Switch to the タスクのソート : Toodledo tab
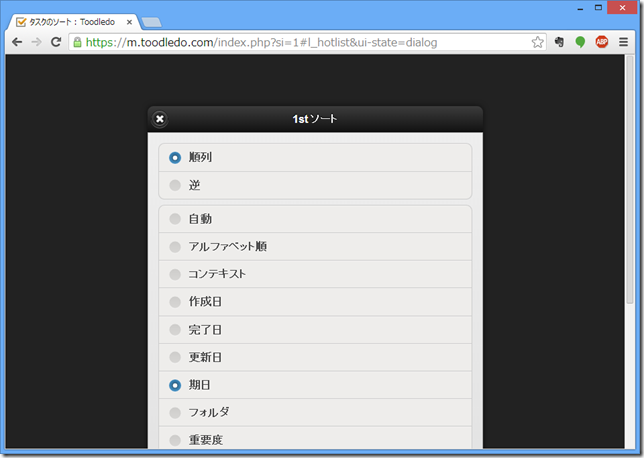The height and width of the screenshot is (458, 644). pyautogui.click(x=73, y=22)
